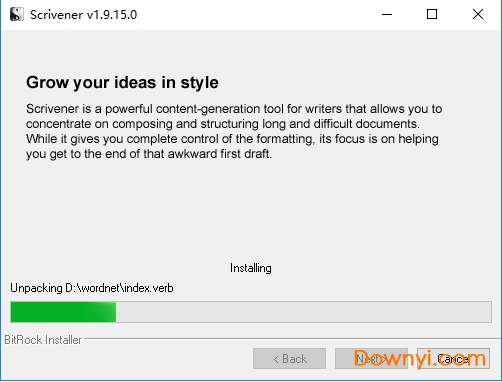This screenshot has height=382, width=502.
Task: Click the Cancel button to abort installation
Action: (453, 359)
